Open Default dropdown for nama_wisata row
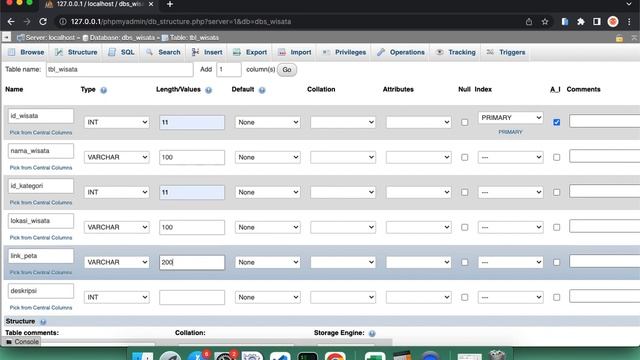This screenshot has width=640, height=360. click(268, 157)
